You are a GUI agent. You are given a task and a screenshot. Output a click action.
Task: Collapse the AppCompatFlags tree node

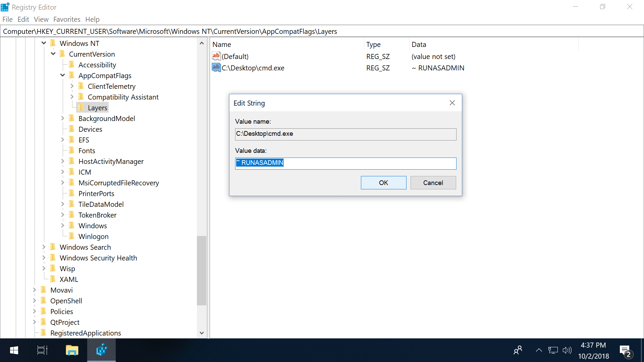tap(63, 75)
